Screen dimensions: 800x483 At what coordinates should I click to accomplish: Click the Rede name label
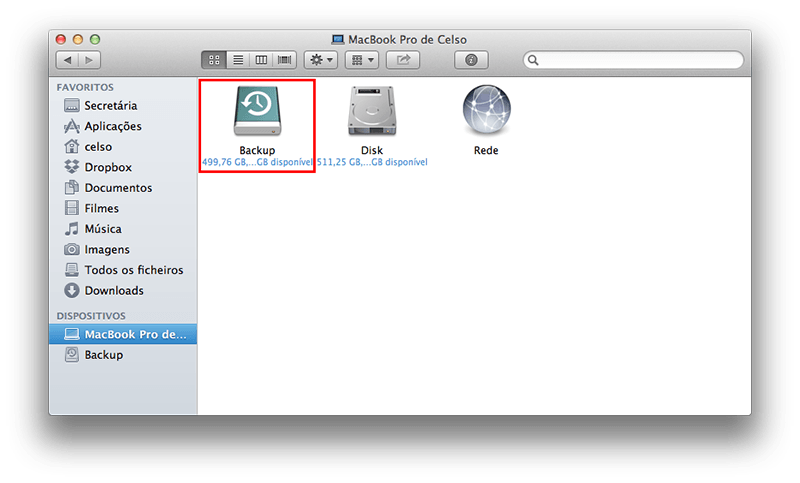tap(486, 150)
